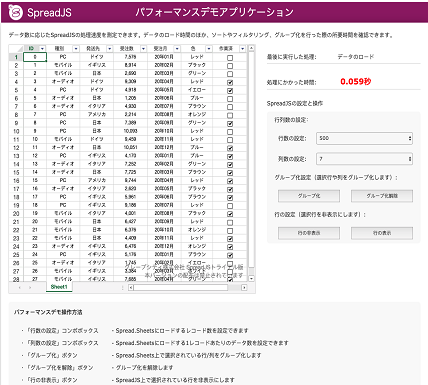Click the 行の非表示 button
Image resolution: width=428 pixels, height=385 pixels.
(x=309, y=233)
